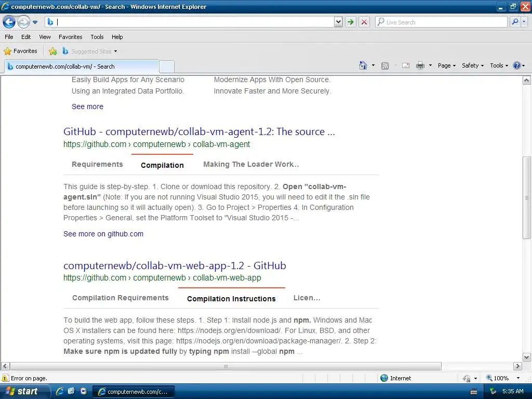
Task: Click the magnifier search button
Action: [515, 22]
